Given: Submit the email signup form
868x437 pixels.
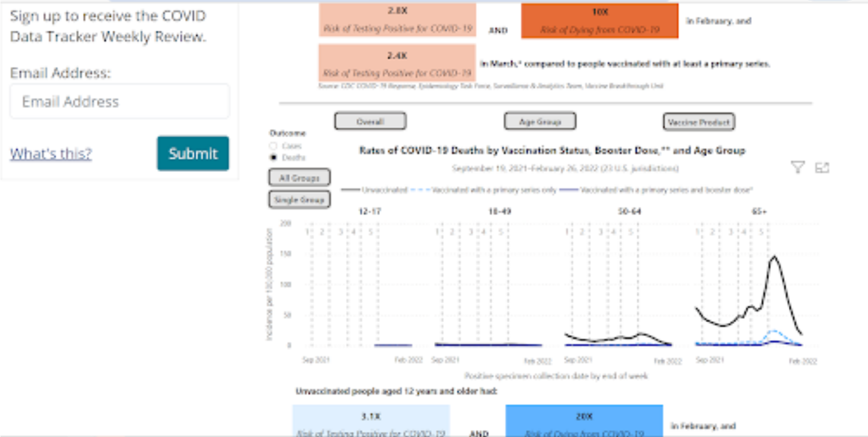Looking at the screenshot, I should (x=193, y=153).
